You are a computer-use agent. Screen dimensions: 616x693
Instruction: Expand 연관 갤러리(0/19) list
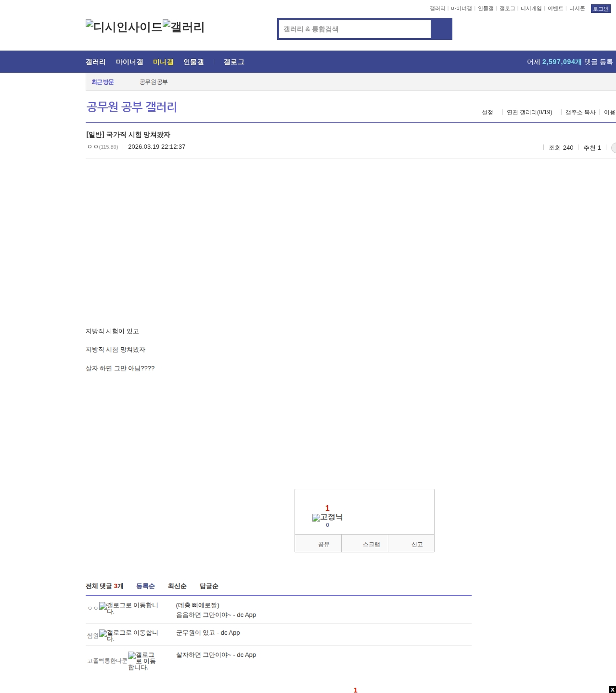529,112
